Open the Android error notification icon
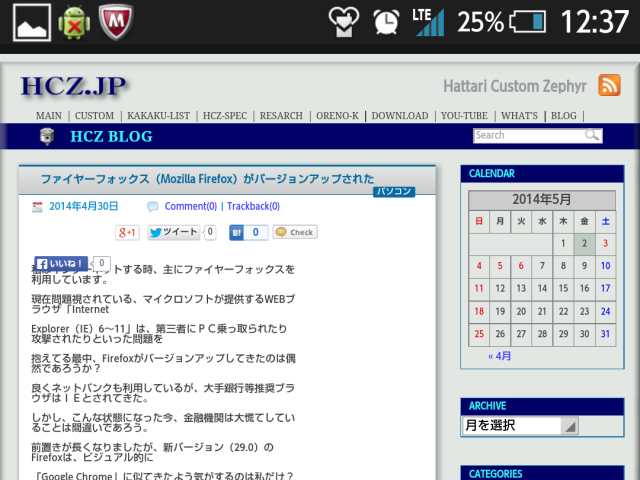This screenshot has height=480, width=640. coord(74,22)
